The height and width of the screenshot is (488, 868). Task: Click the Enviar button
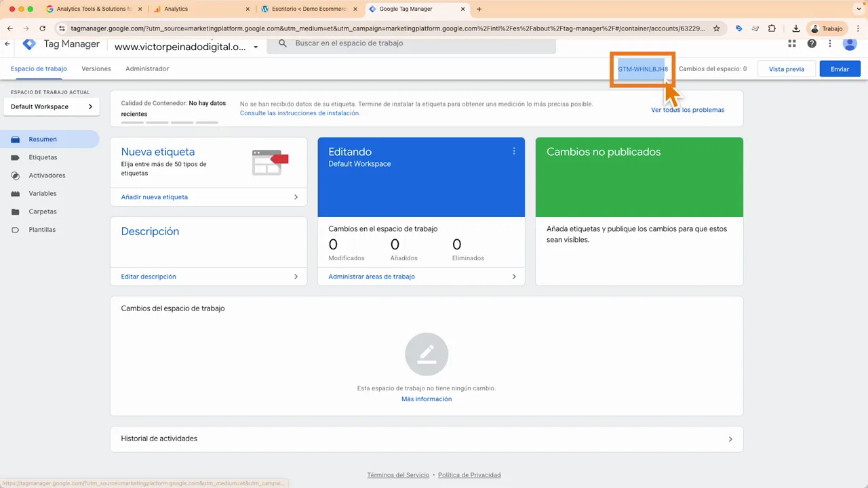[840, 68]
